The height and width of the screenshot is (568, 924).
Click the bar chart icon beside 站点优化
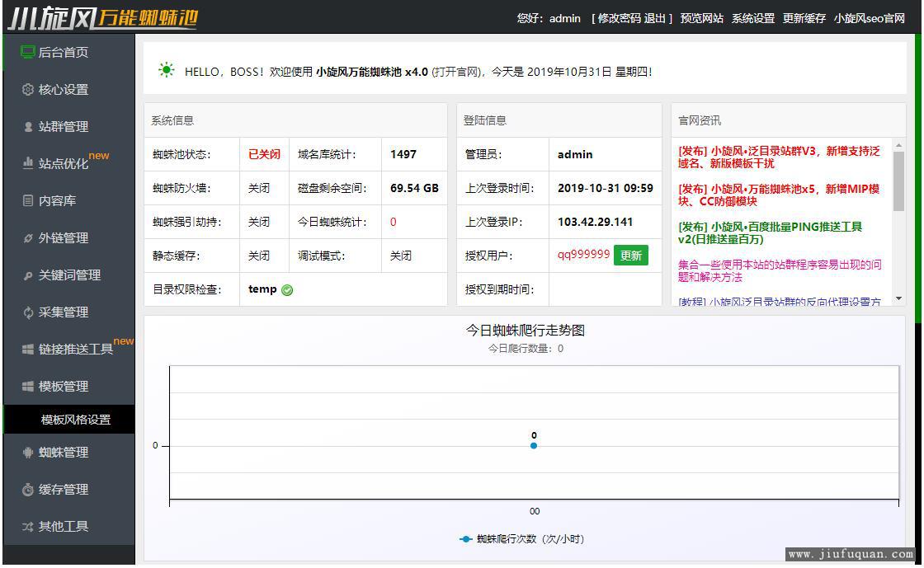pos(28,163)
